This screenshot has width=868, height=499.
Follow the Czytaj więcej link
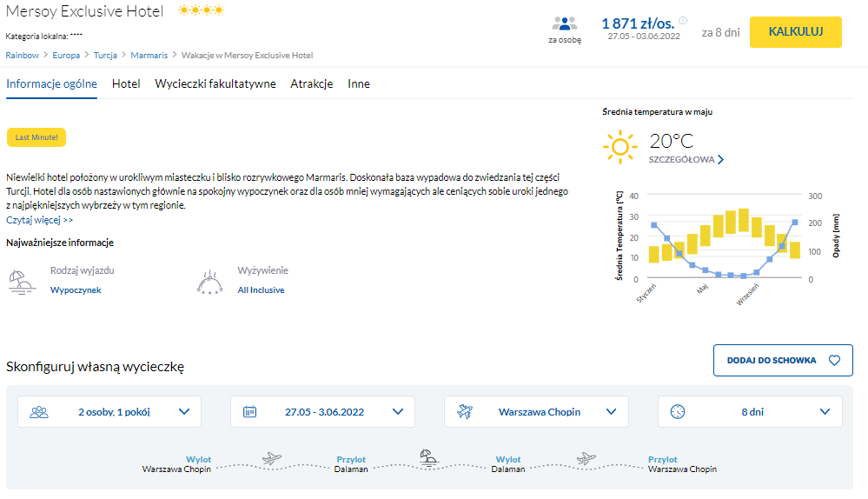(40, 221)
